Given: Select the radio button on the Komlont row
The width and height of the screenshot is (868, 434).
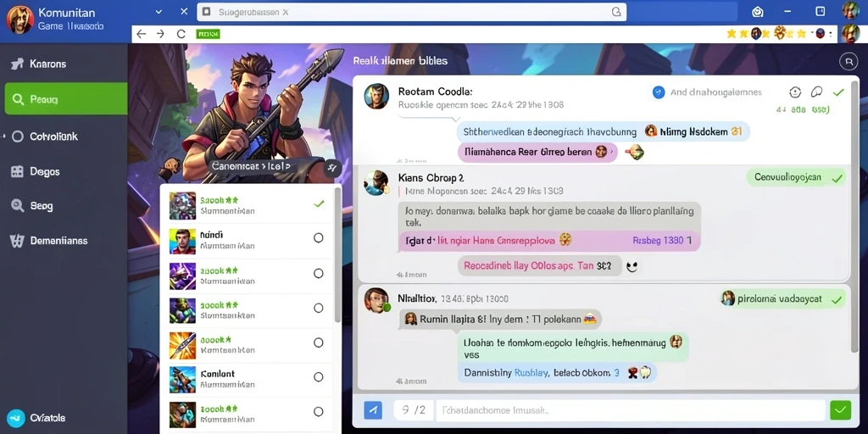Looking at the screenshot, I should [319, 377].
